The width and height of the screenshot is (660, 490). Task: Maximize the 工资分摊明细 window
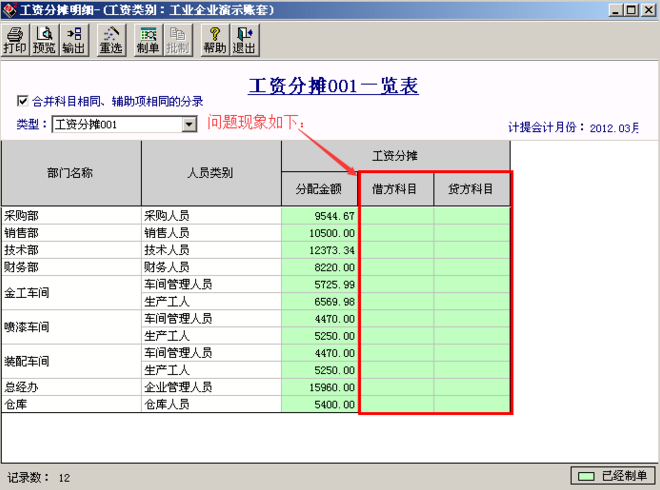click(630, 10)
